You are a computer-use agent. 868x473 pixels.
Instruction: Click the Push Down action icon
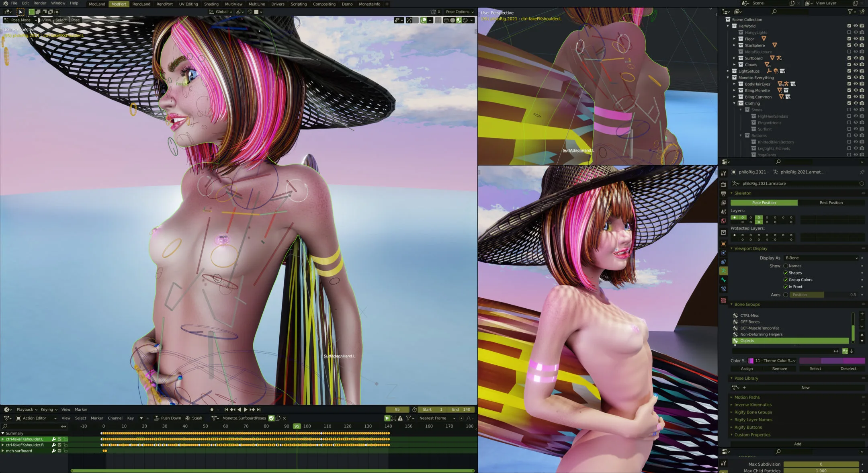coord(157,418)
